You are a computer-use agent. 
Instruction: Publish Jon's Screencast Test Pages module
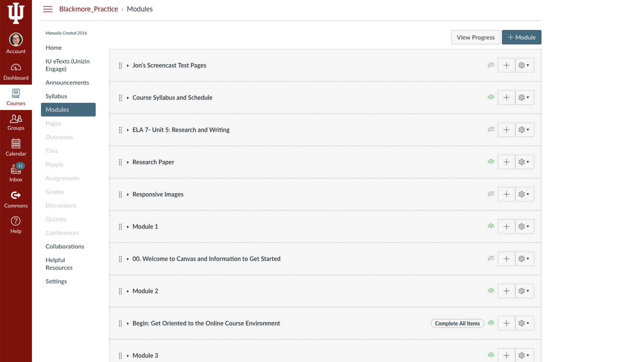(x=491, y=65)
